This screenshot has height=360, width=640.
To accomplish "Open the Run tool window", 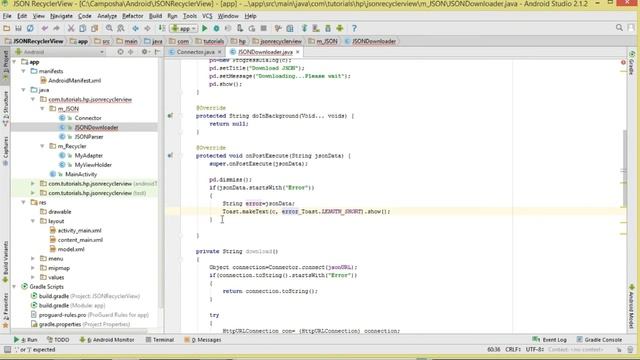I will tap(25, 340).
